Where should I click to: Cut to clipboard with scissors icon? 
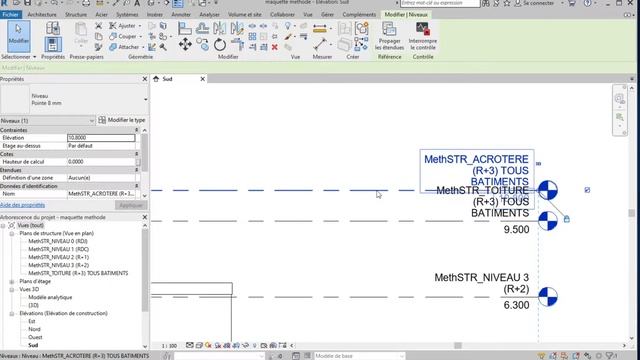click(x=99, y=26)
